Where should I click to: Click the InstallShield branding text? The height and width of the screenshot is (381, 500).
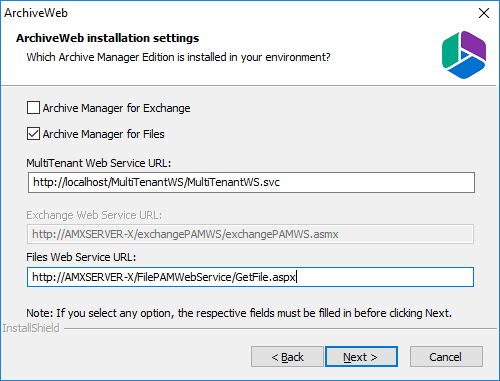[31, 328]
